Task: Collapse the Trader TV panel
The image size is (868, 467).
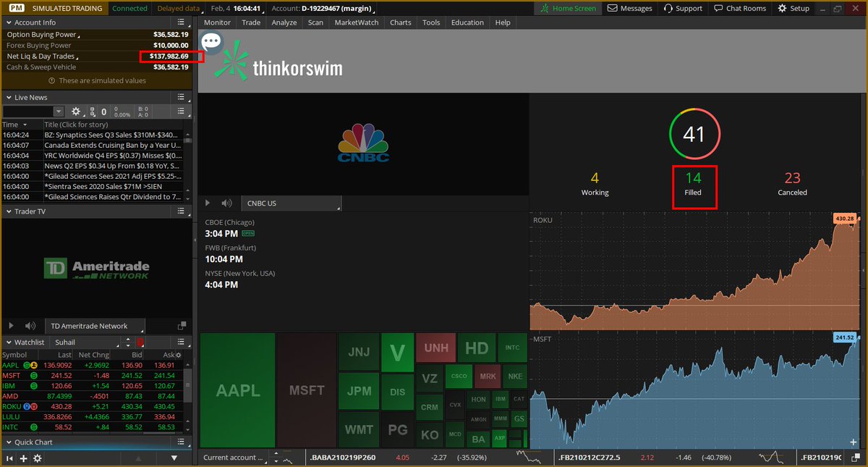Action: click(x=8, y=211)
